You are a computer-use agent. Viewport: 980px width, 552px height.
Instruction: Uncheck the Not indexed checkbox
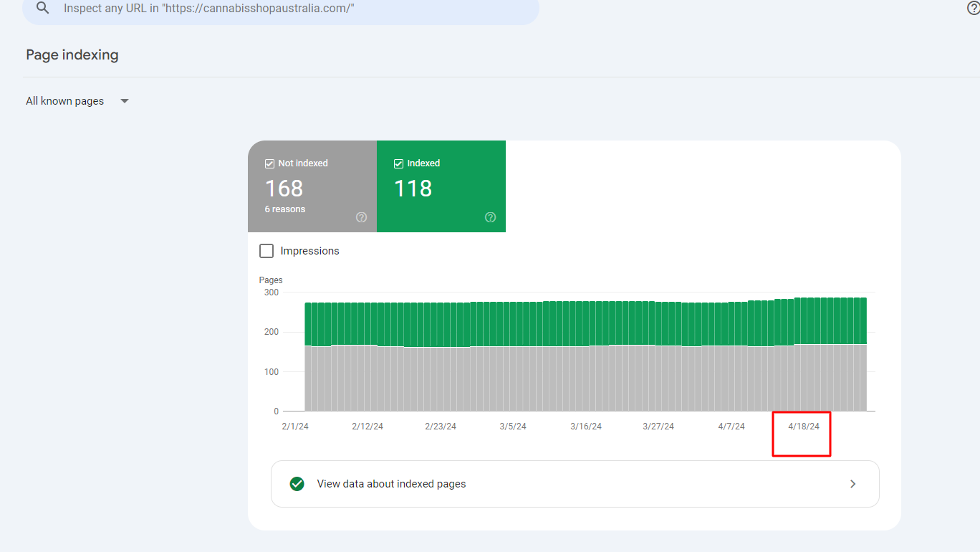click(269, 163)
